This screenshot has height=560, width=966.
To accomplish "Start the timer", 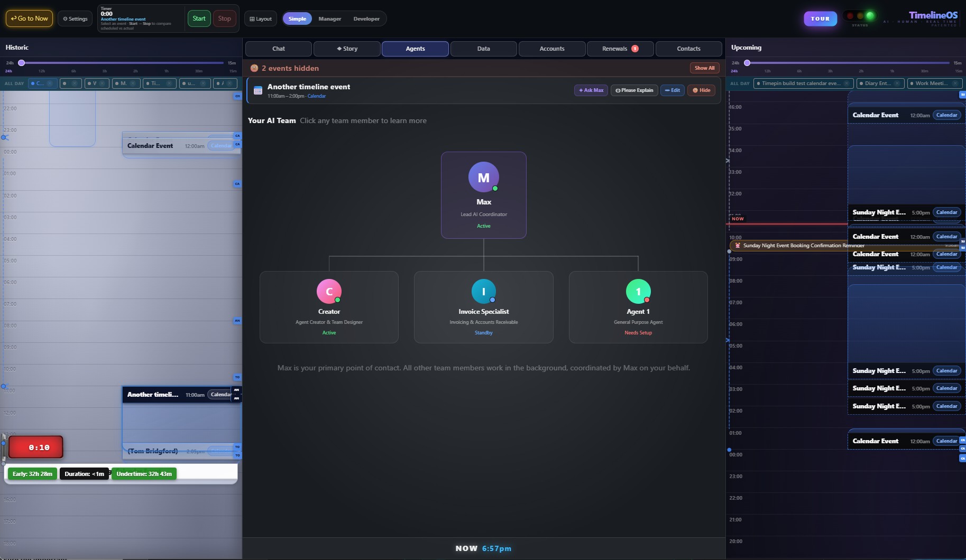I will 199,18.
